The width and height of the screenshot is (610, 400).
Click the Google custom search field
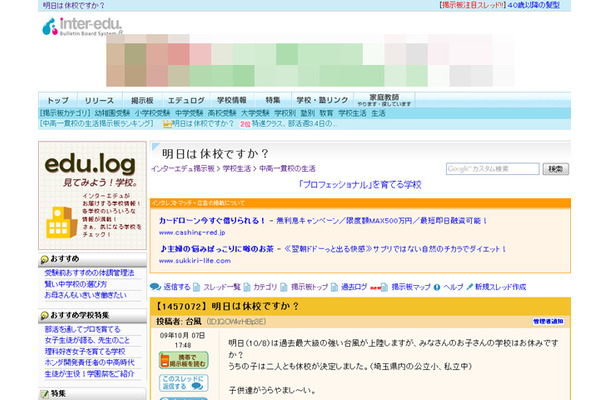[493, 169]
